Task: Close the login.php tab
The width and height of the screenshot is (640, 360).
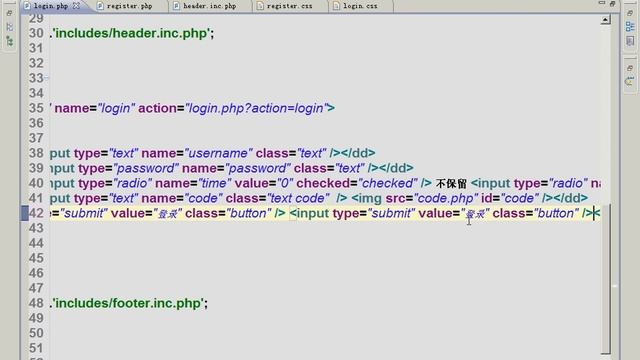Action: pos(76,6)
